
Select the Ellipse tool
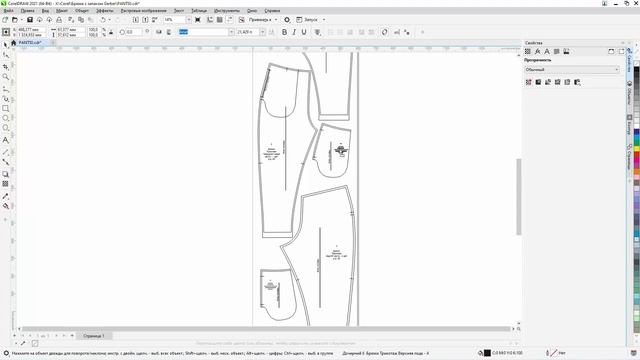click(x=6, y=118)
